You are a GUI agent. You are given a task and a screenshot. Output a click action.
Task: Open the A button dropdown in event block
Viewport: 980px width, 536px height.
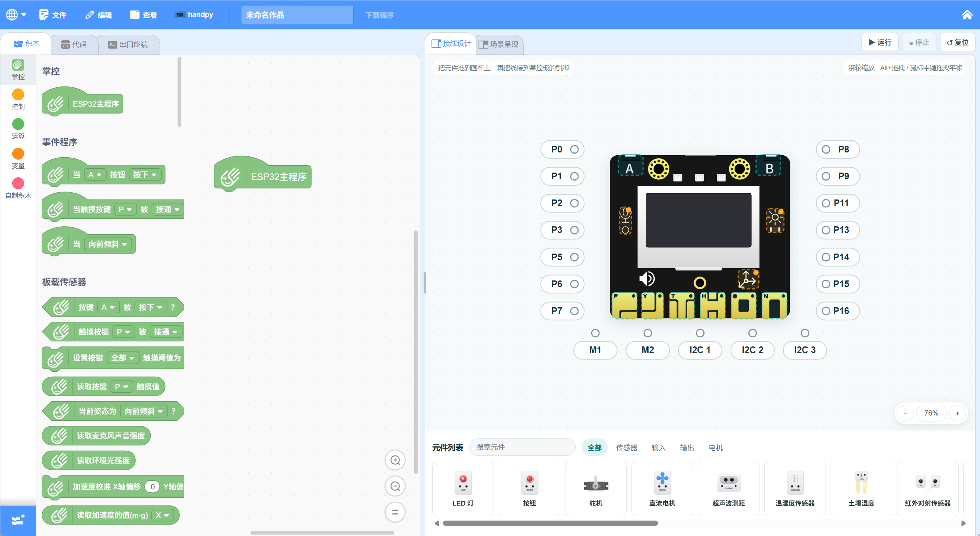coord(95,175)
